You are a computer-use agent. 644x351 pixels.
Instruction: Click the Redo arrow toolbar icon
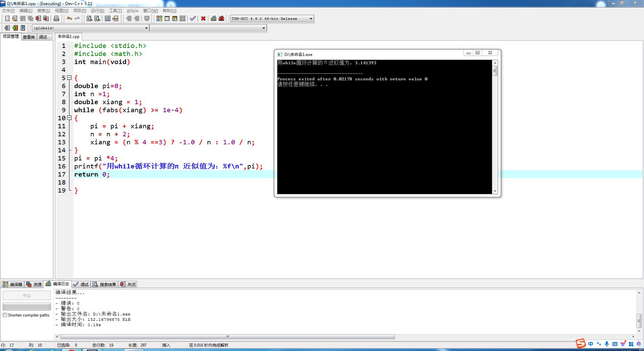(x=77, y=18)
